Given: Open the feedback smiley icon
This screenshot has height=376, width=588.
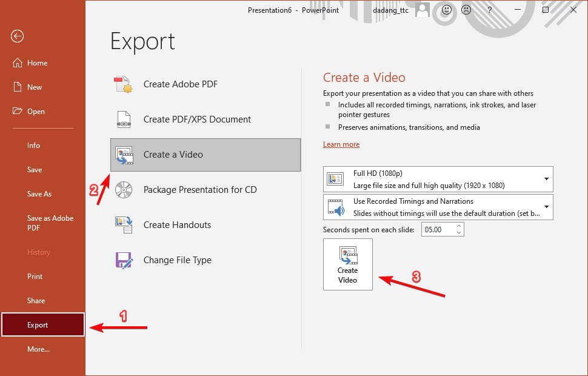Looking at the screenshot, I should [x=446, y=10].
